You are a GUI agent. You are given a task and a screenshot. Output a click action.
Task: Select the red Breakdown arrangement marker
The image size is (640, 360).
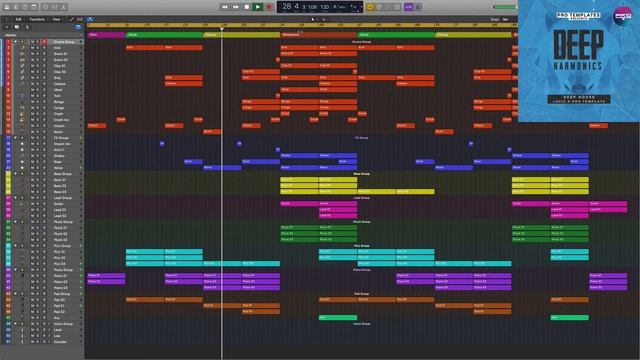[318, 35]
